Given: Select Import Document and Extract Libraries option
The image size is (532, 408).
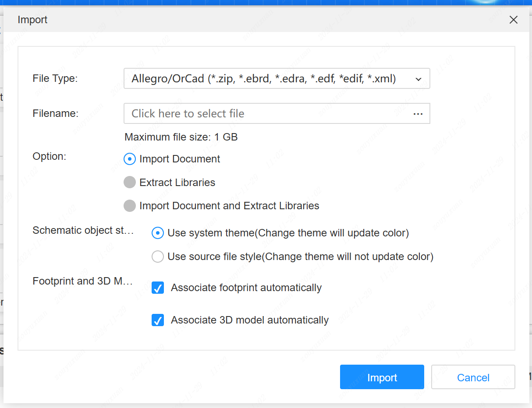Looking at the screenshot, I should [130, 206].
